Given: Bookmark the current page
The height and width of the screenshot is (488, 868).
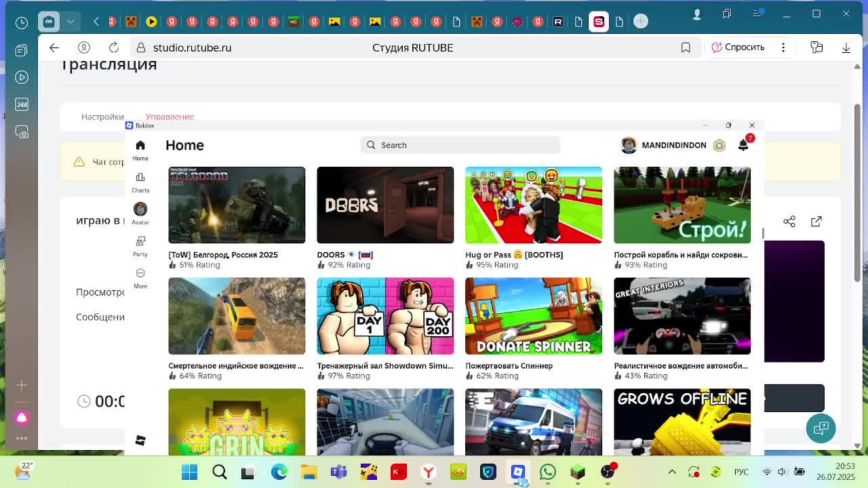Looking at the screenshot, I should click(x=686, y=47).
